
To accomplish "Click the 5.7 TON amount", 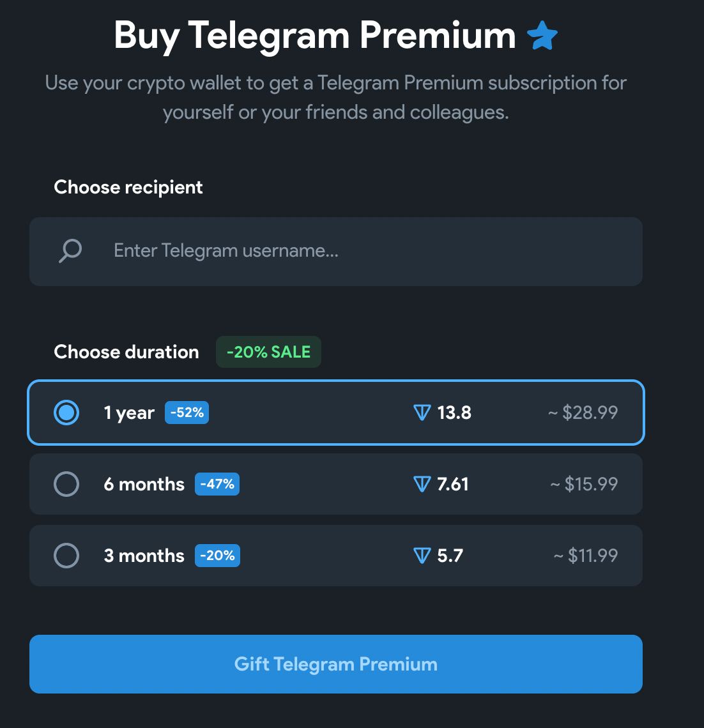I will 450,556.
